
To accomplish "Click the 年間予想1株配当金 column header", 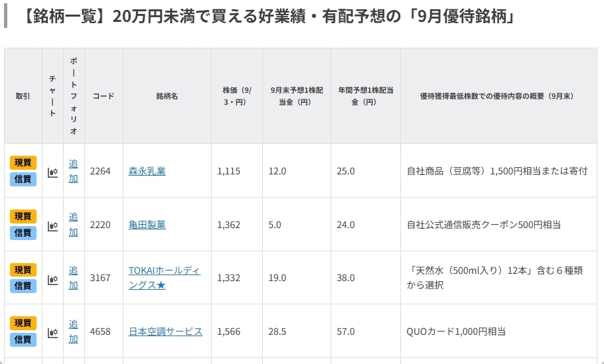I will click(x=366, y=96).
